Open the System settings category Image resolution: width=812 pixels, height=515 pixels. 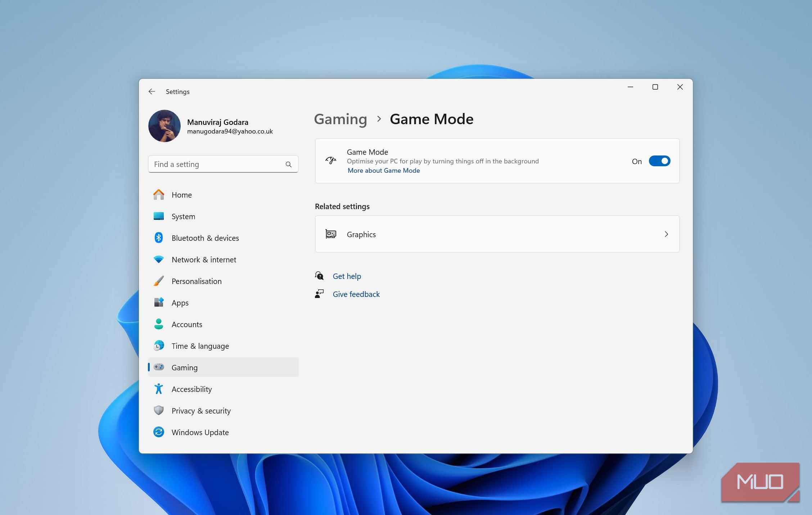tap(183, 216)
